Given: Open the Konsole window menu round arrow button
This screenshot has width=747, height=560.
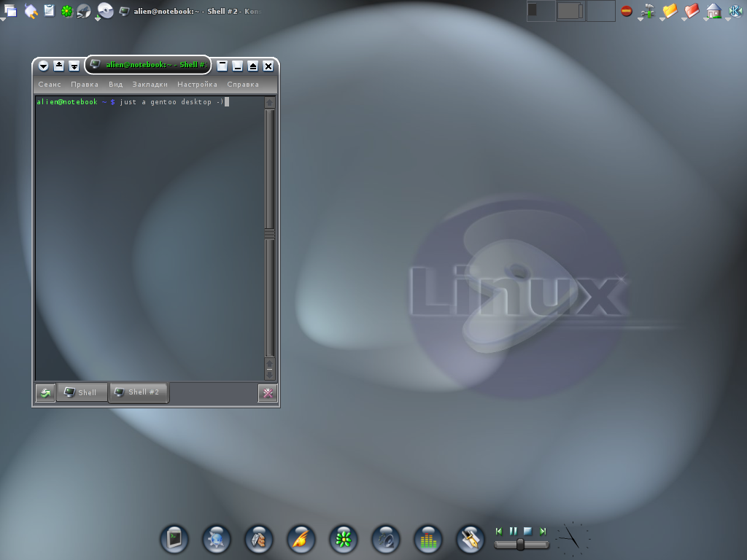Looking at the screenshot, I should (x=43, y=66).
